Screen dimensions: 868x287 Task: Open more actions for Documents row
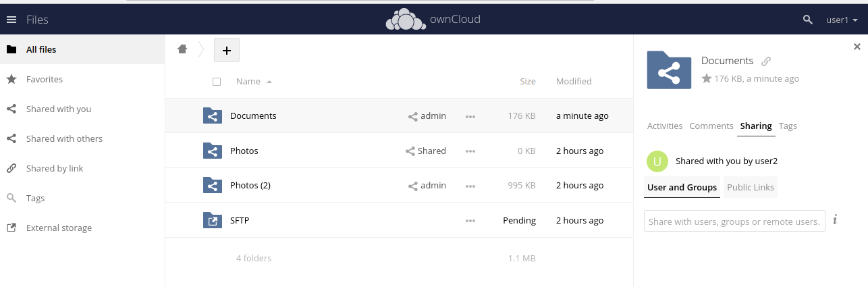[x=470, y=116]
